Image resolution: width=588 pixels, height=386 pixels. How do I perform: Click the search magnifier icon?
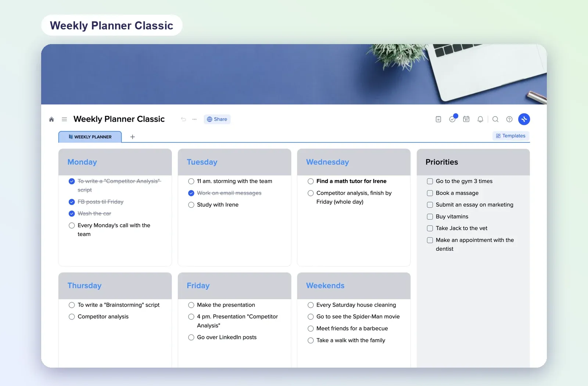495,119
